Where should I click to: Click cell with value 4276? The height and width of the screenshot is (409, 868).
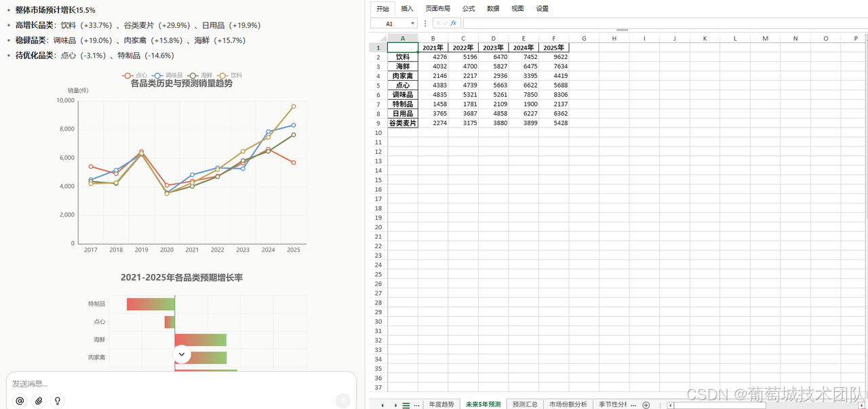pos(433,57)
